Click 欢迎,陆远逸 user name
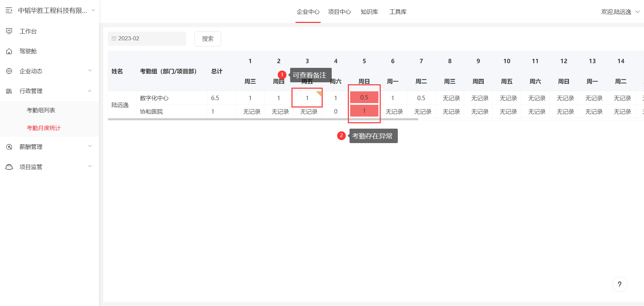This screenshot has height=306, width=644. 616,12
